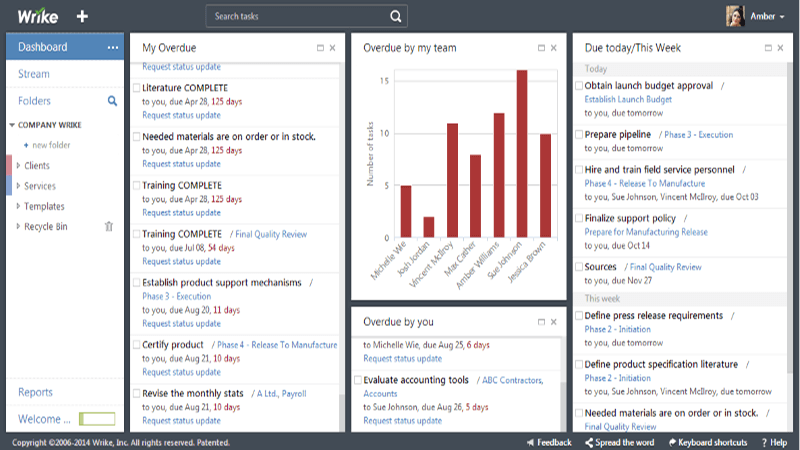Open Phase 4 - Release To Manufacture link by Certify product
Image resolution: width=800 pixels, height=450 pixels.
[x=277, y=345]
